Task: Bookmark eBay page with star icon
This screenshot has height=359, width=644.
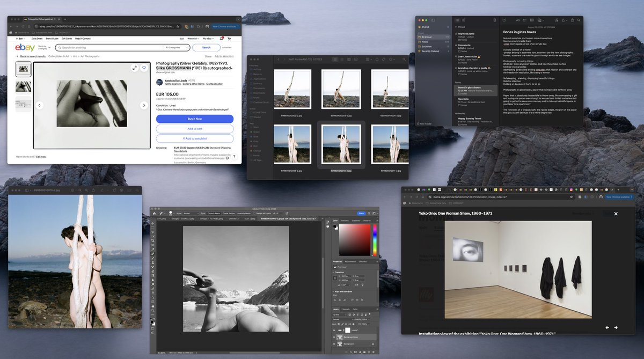Action: point(178,26)
